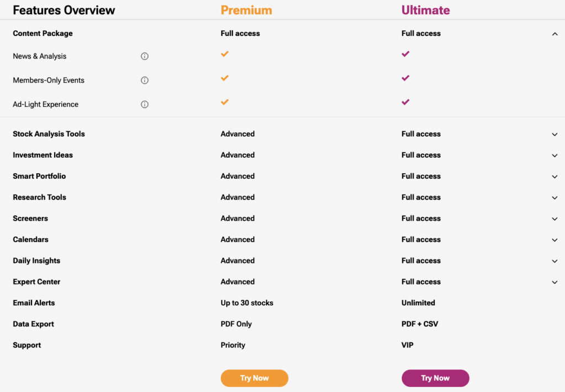The width and height of the screenshot is (565, 392).
Task: Click the info icon beside Members-Only Events
Action: pos(145,80)
